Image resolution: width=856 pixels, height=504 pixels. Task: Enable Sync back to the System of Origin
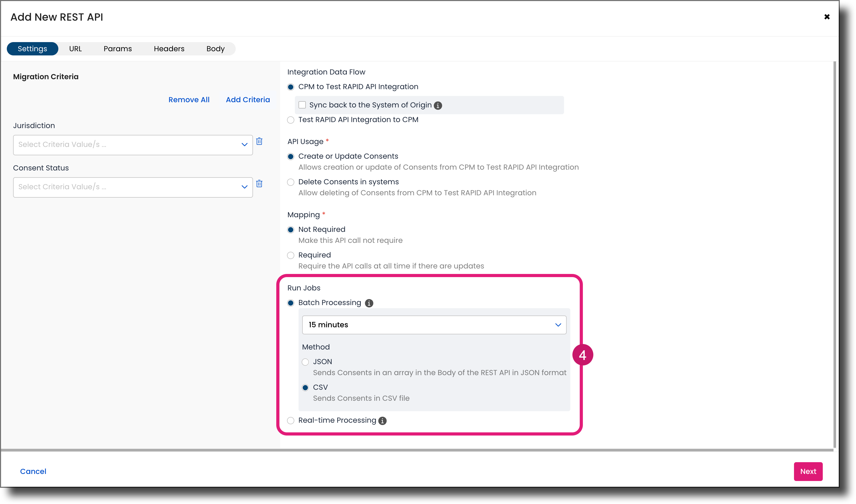[302, 105]
